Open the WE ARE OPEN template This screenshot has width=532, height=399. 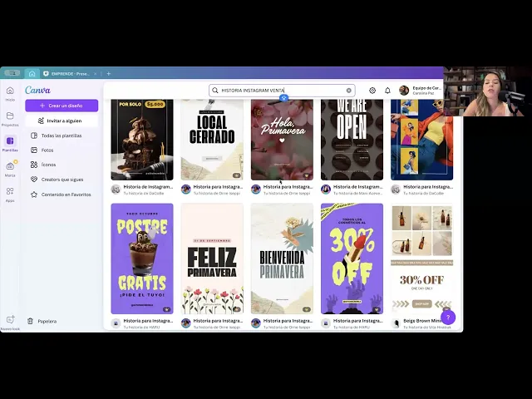352,140
